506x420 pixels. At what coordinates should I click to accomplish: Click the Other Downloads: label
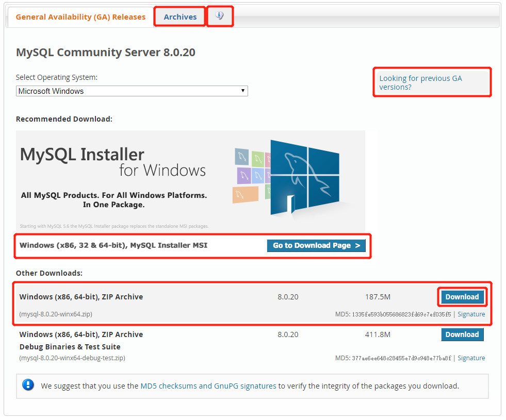tap(49, 273)
